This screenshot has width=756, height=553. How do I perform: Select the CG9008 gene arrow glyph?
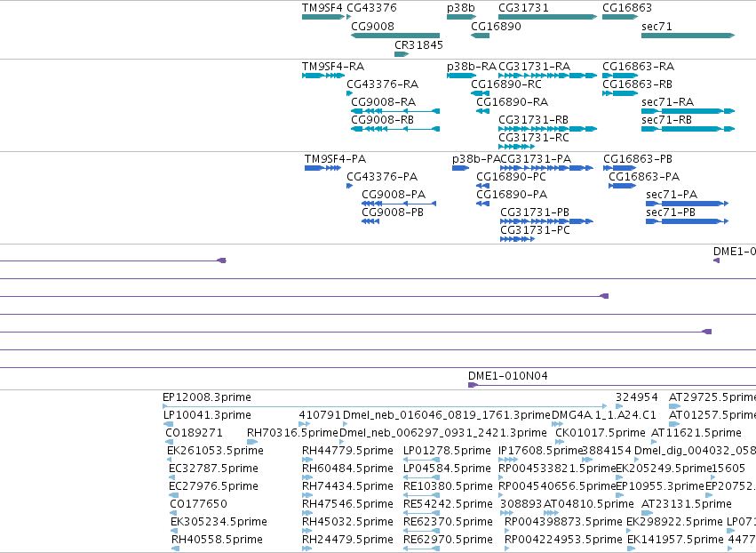pyautogui.click(x=395, y=36)
